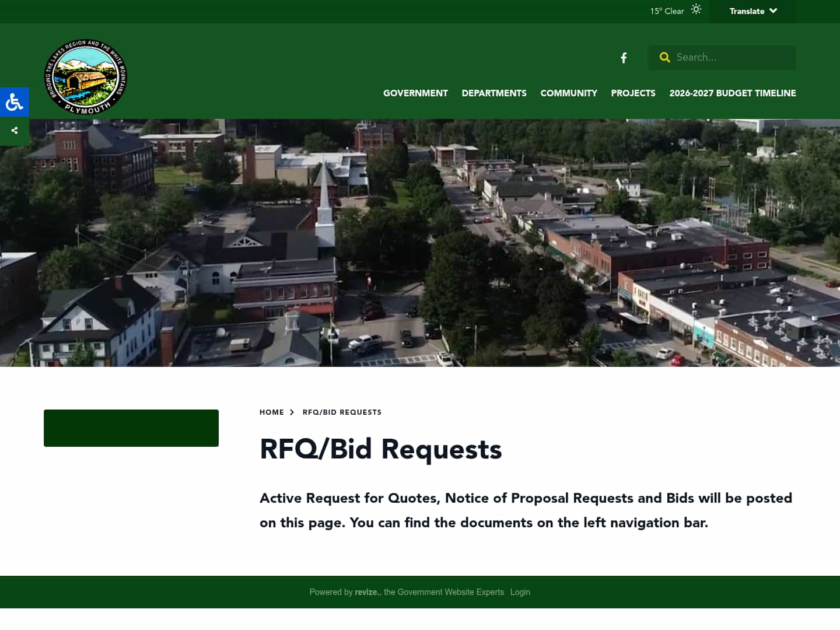Image resolution: width=840 pixels, height=630 pixels.
Task: Open the Translate dropdown menu
Action: point(747,11)
